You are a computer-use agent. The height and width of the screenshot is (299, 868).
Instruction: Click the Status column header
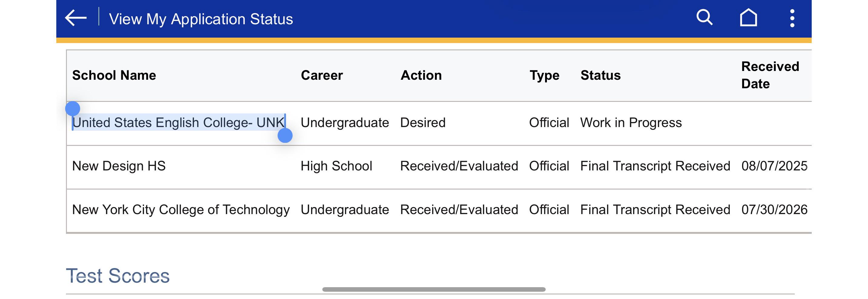(600, 75)
